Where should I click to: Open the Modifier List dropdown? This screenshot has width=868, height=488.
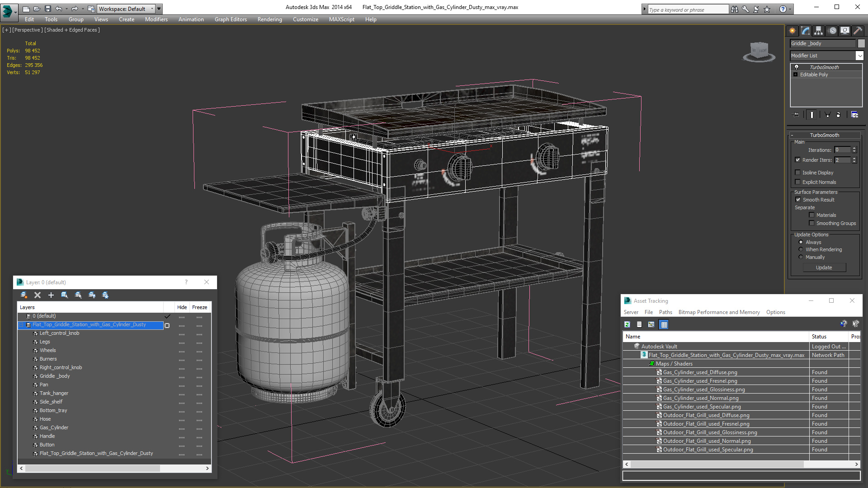click(859, 56)
